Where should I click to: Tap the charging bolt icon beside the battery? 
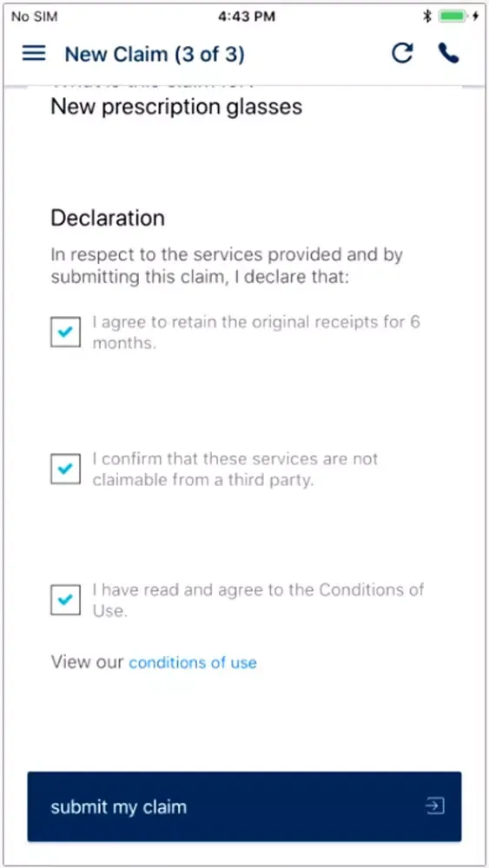pos(476,16)
